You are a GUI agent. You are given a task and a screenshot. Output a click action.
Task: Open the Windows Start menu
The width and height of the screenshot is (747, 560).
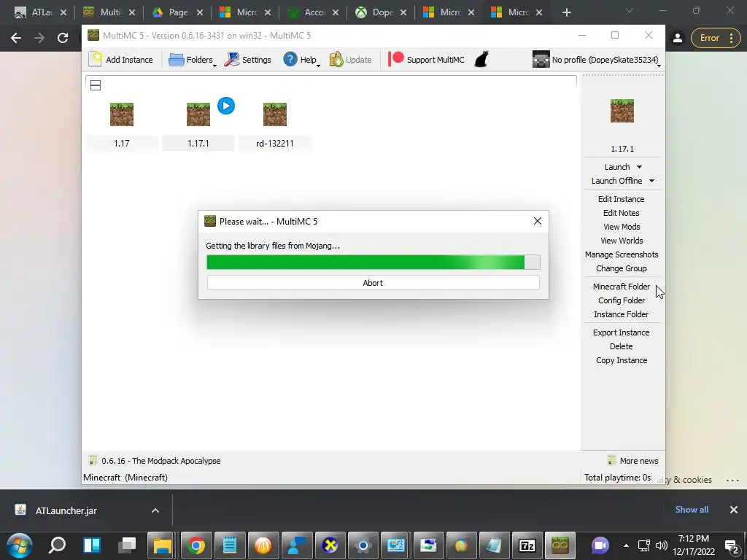point(19,545)
